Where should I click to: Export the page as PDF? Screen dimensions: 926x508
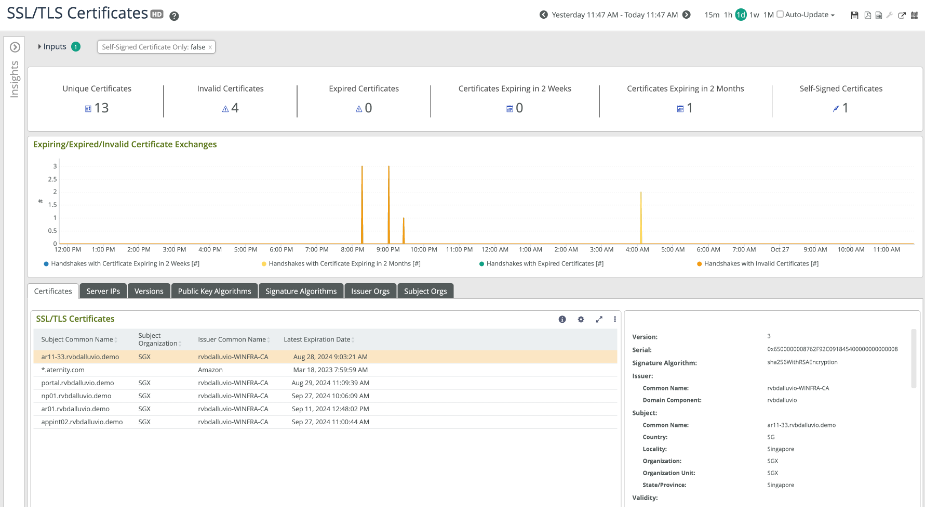867,15
